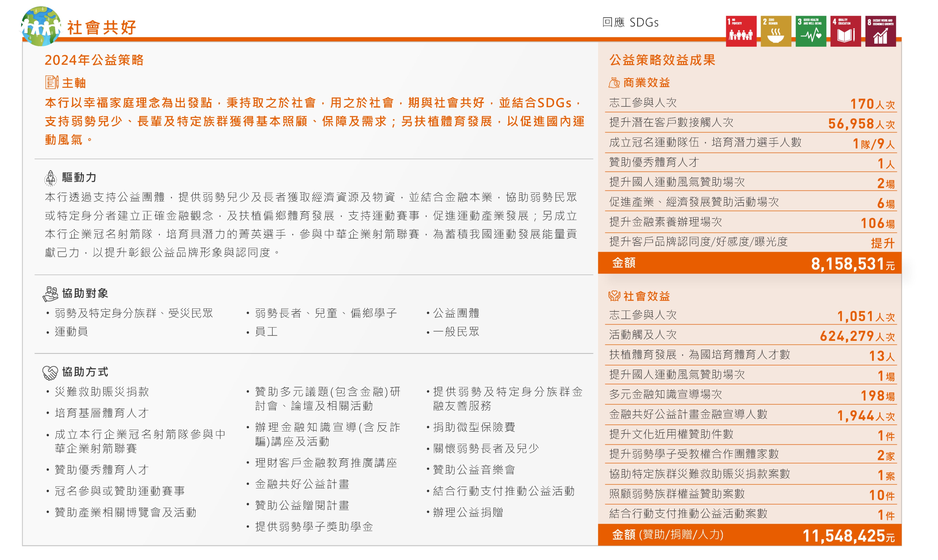This screenshot has width=938, height=560.
Task: Click the 8,158,531元 amount
Action: tap(853, 263)
